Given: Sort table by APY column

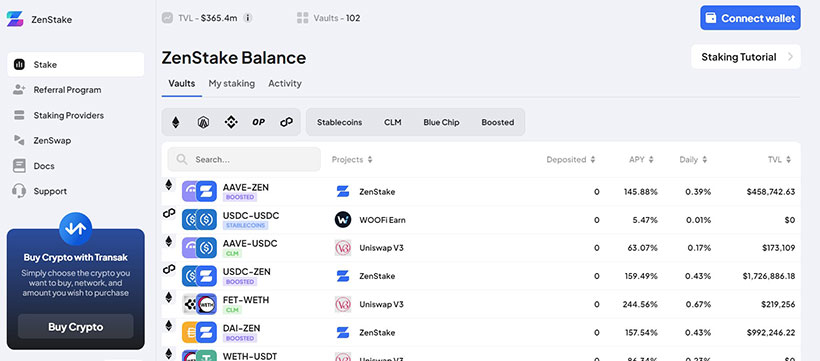Looking at the screenshot, I should [x=641, y=160].
